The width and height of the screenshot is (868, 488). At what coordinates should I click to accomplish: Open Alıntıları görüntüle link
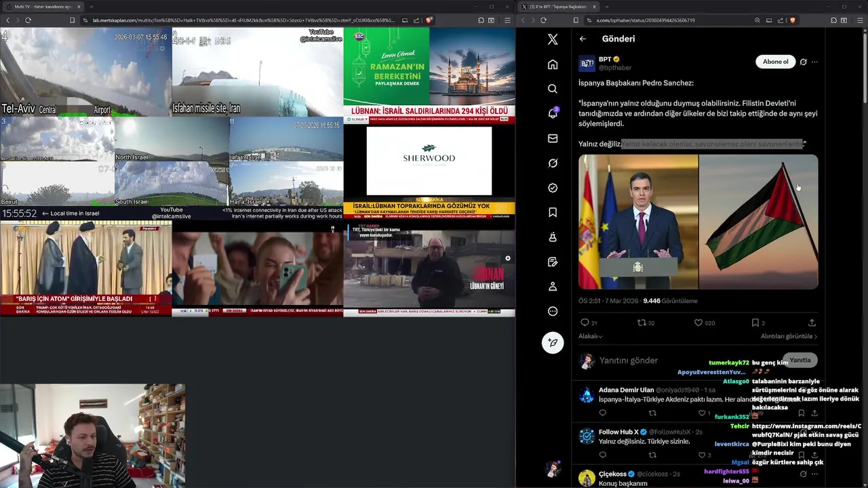[x=789, y=336]
